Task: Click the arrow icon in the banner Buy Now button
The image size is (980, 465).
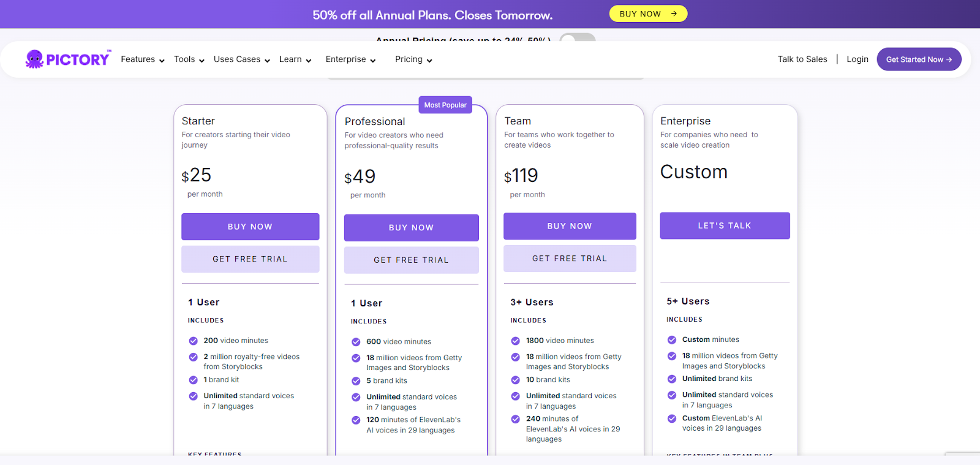Action: (x=674, y=13)
